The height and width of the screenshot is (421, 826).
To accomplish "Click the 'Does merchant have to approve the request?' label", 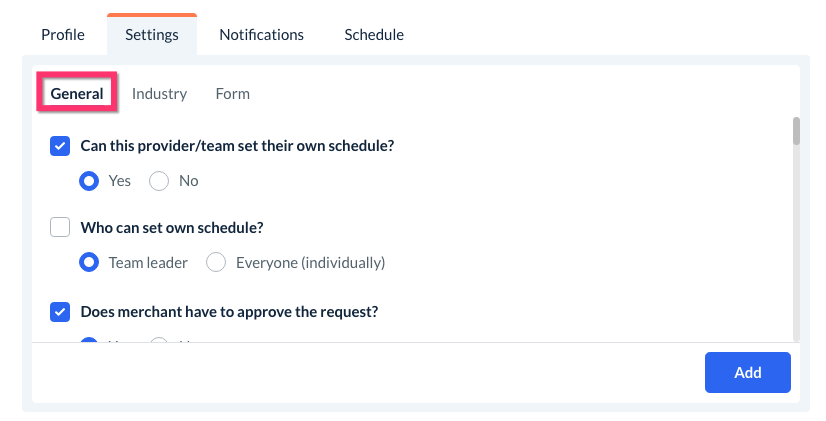I will 229,312.
